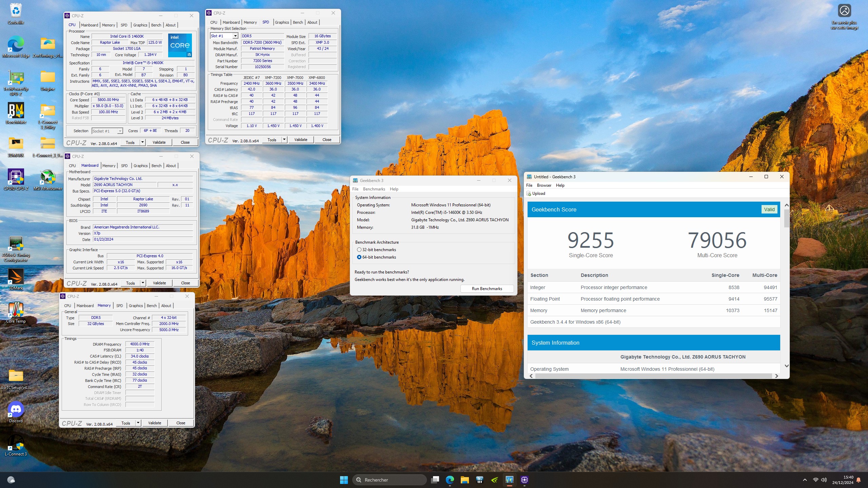868x488 pixels.
Task: Switch to CPU-Z taskbar icon
Action: pos(525,480)
